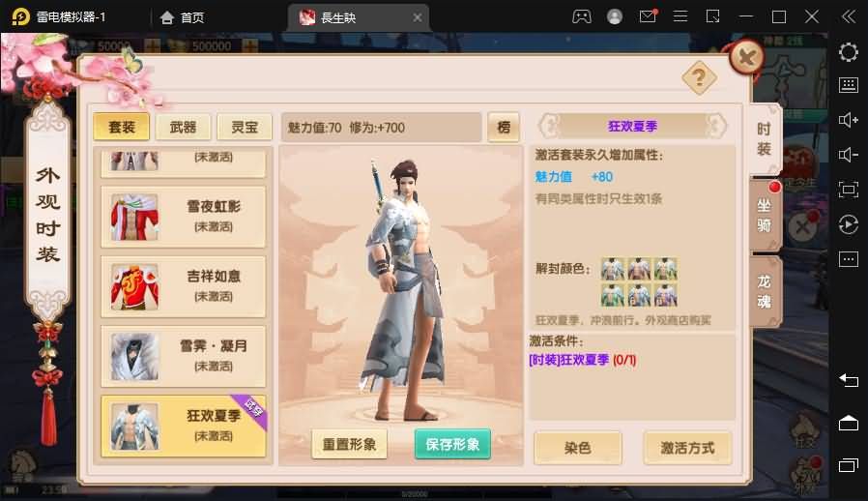
Task: Open the emulator gamepad keymapping icon
Action: click(x=581, y=16)
